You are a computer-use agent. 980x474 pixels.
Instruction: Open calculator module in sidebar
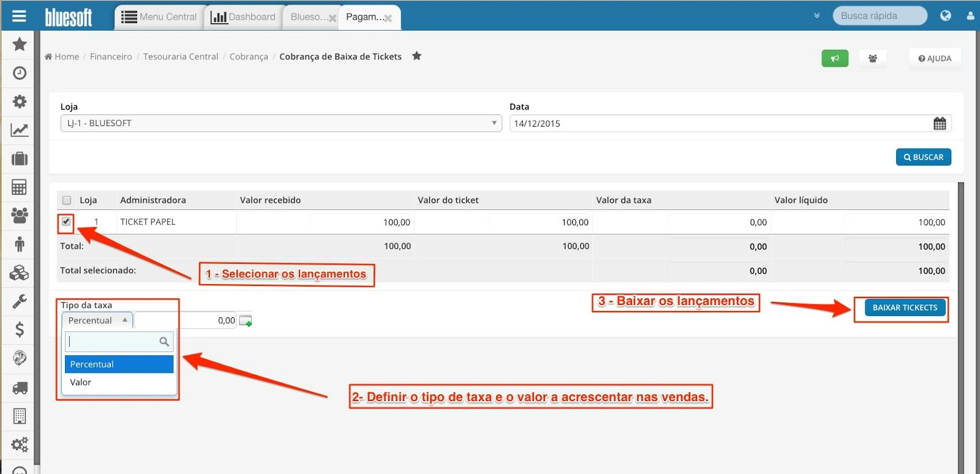[x=20, y=187]
